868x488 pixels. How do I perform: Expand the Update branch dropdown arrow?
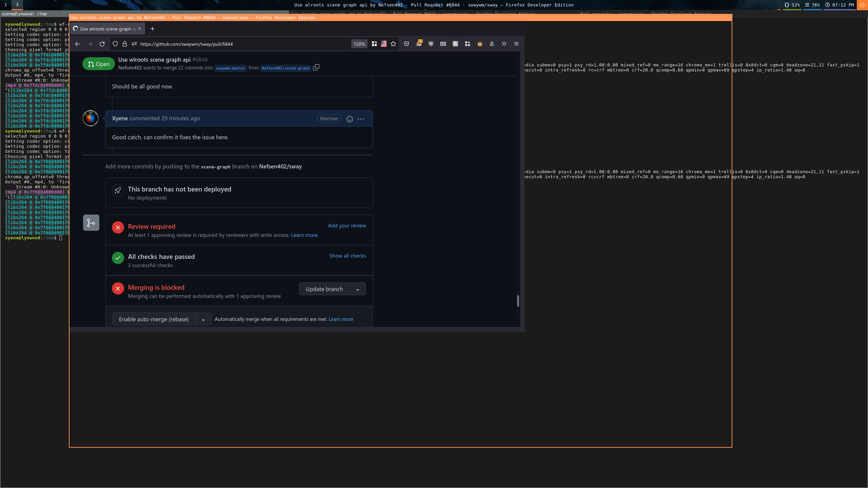(357, 289)
